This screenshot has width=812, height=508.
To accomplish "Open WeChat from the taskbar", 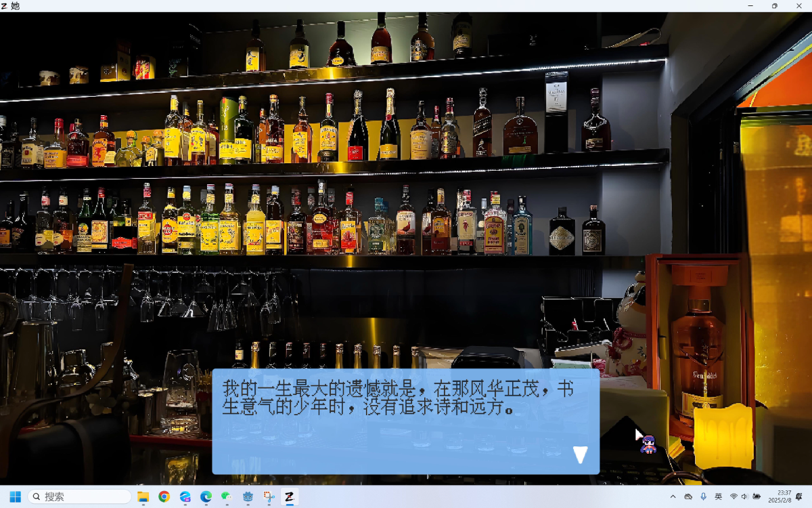I will click(x=227, y=496).
